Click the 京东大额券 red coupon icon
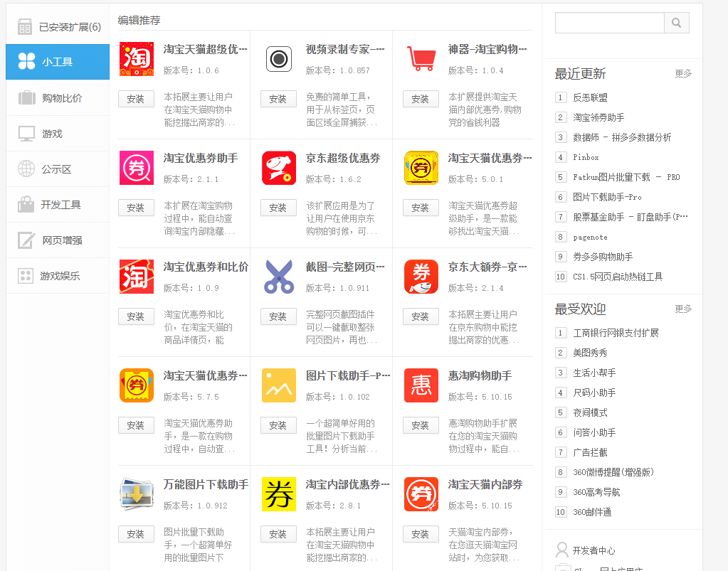 [421, 277]
